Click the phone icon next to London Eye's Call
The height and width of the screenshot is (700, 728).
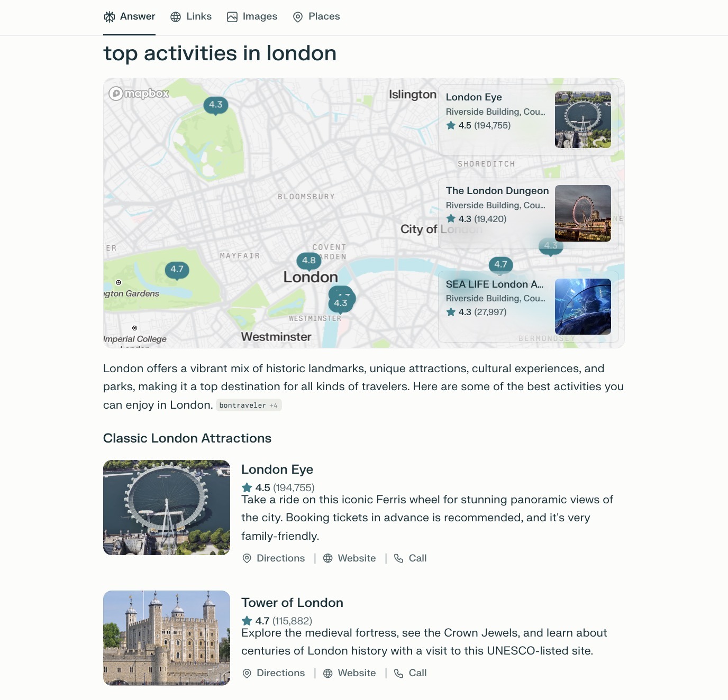click(x=398, y=558)
